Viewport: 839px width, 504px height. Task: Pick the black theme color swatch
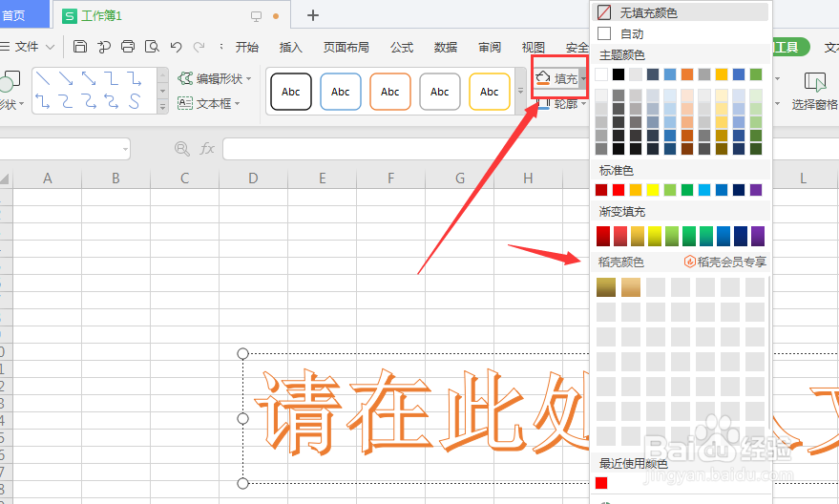click(619, 74)
